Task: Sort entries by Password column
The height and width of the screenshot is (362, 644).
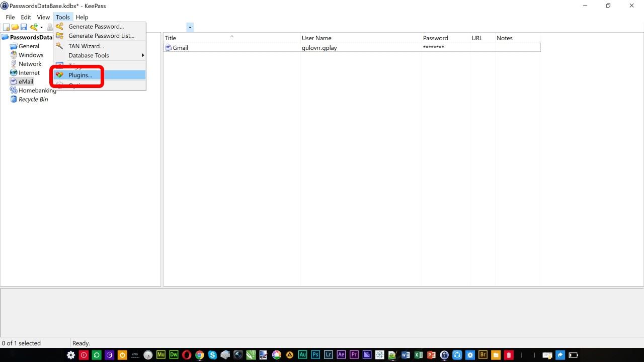Action: [x=445, y=38]
